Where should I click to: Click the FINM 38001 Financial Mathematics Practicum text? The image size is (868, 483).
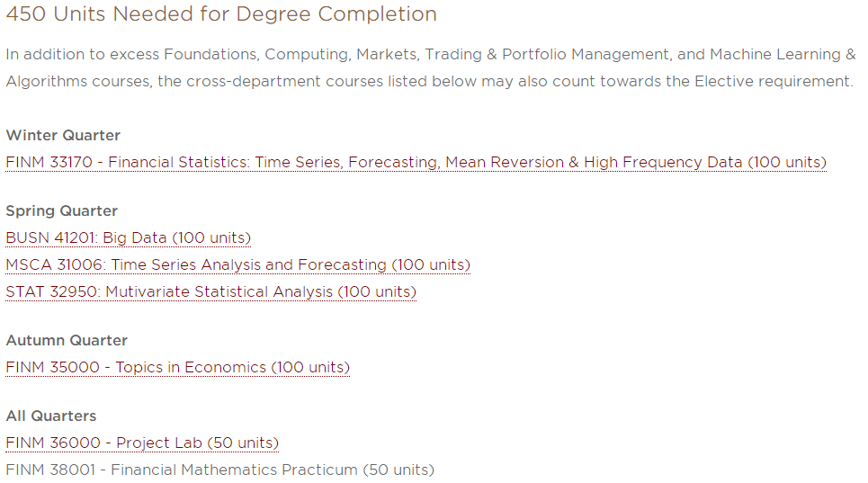219,470
